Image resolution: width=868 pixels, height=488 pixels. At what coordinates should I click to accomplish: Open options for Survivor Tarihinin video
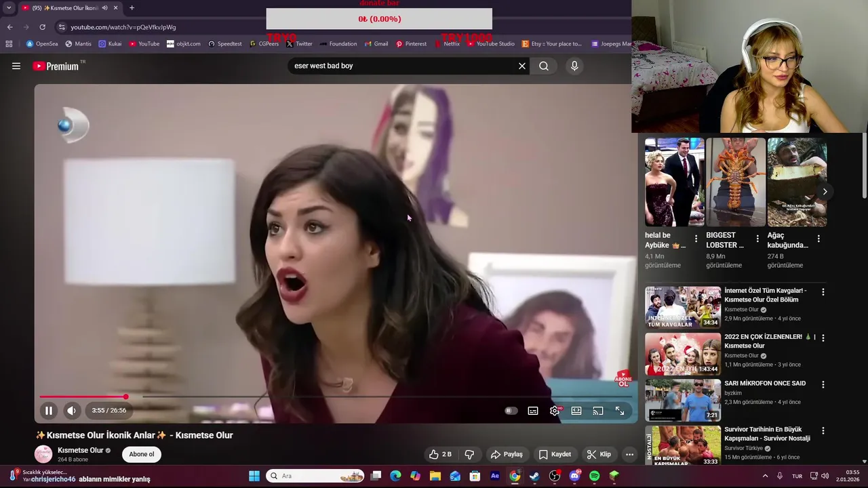click(x=823, y=430)
